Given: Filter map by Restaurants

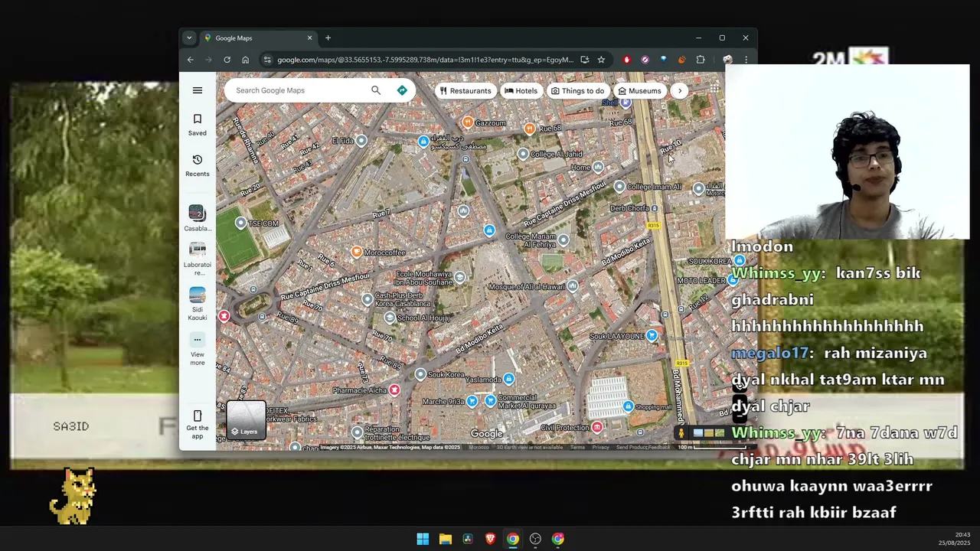Looking at the screenshot, I should [465, 90].
